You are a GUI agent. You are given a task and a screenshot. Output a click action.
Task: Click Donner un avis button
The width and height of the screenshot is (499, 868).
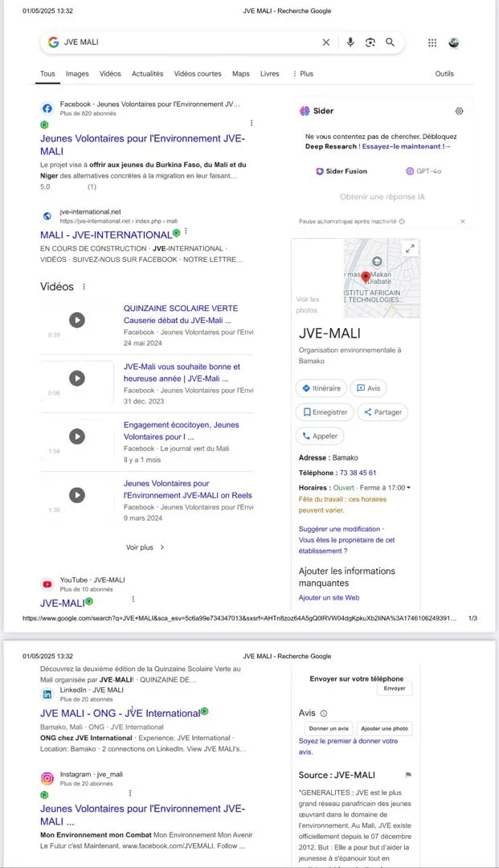tap(329, 728)
